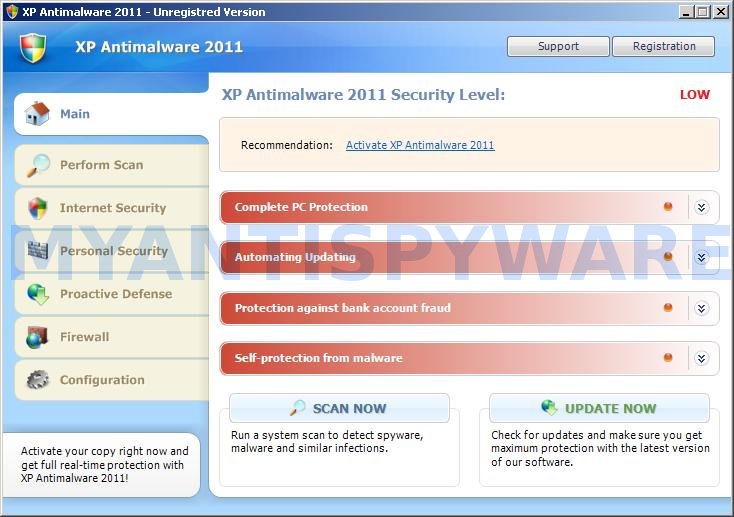Click the brick wall icon for Personal Security
This screenshot has height=517, width=734.
click(x=37, y=251)
